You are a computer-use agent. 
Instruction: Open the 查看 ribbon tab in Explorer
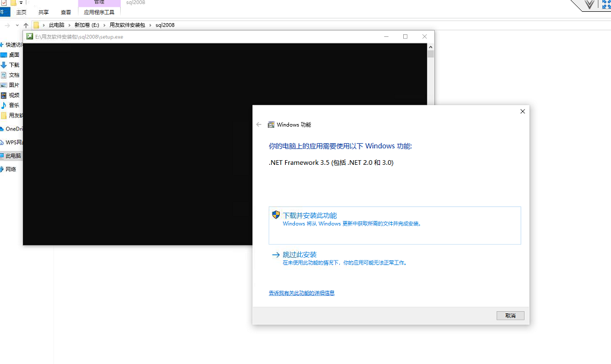coord(66,13)
